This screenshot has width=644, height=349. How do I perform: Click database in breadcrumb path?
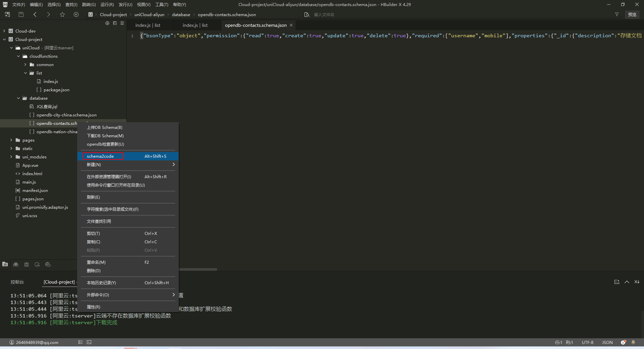[x=181, y=14]
